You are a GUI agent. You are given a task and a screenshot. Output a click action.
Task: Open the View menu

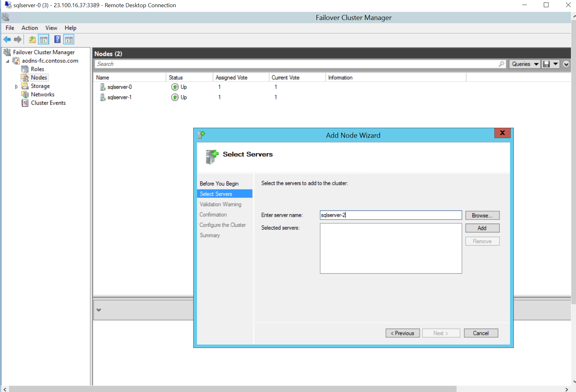(51, 28)
